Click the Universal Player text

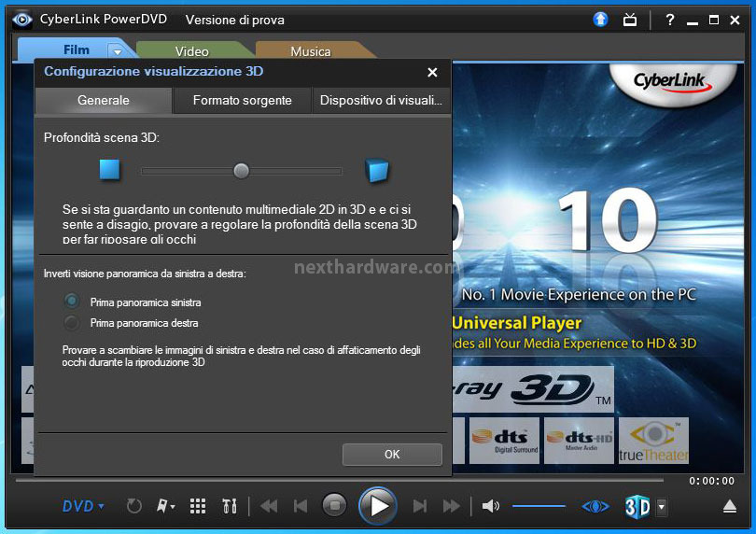517,323
